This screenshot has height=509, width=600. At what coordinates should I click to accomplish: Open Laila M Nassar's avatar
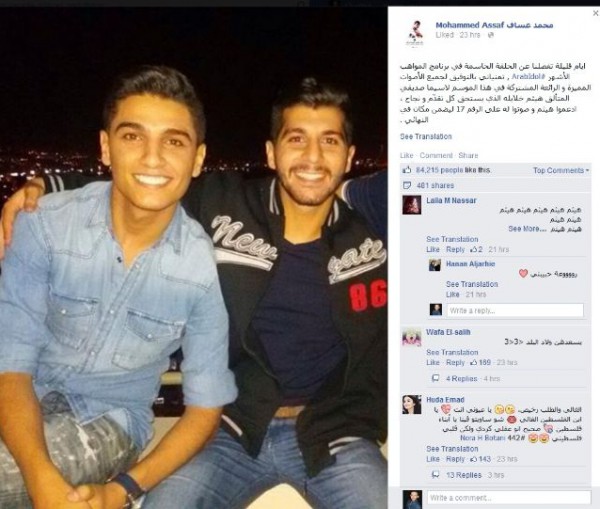(x=412, y=205)
